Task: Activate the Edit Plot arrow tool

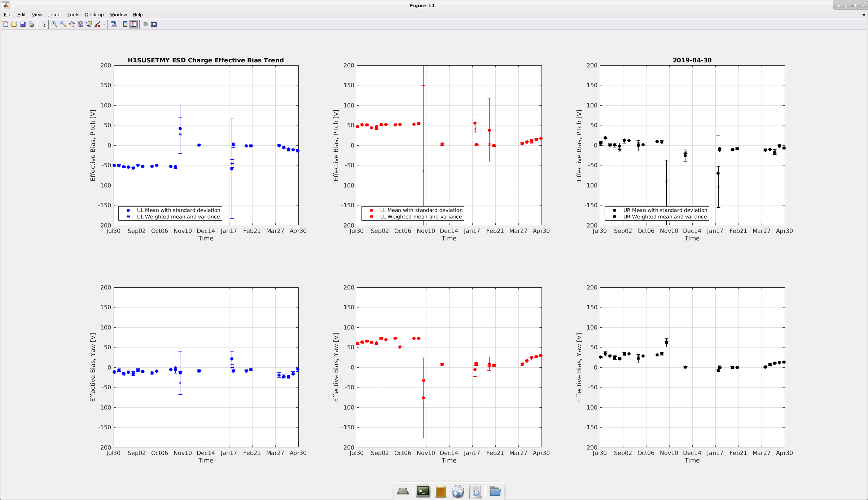Action: click(43, 25)
